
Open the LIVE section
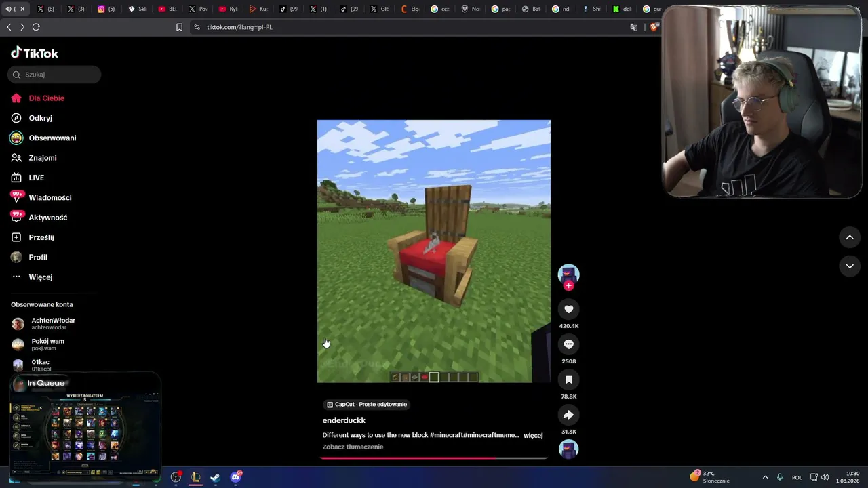click(x=36, y=178)
